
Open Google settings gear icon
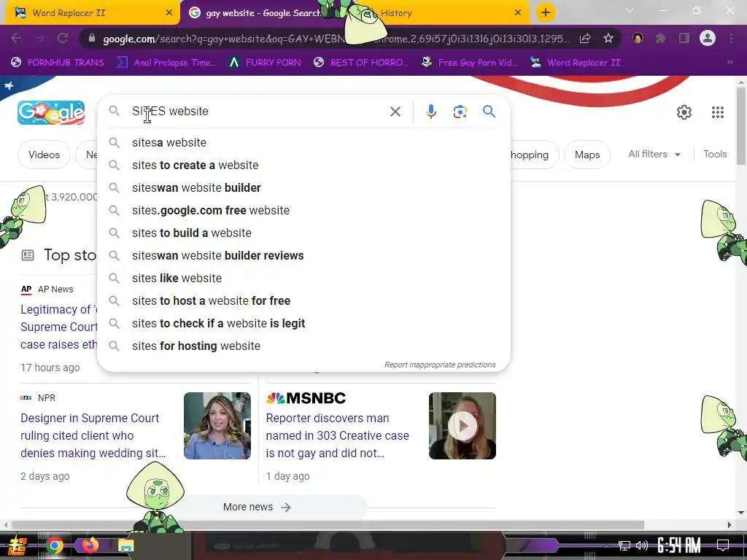click(x=684, y=112)
